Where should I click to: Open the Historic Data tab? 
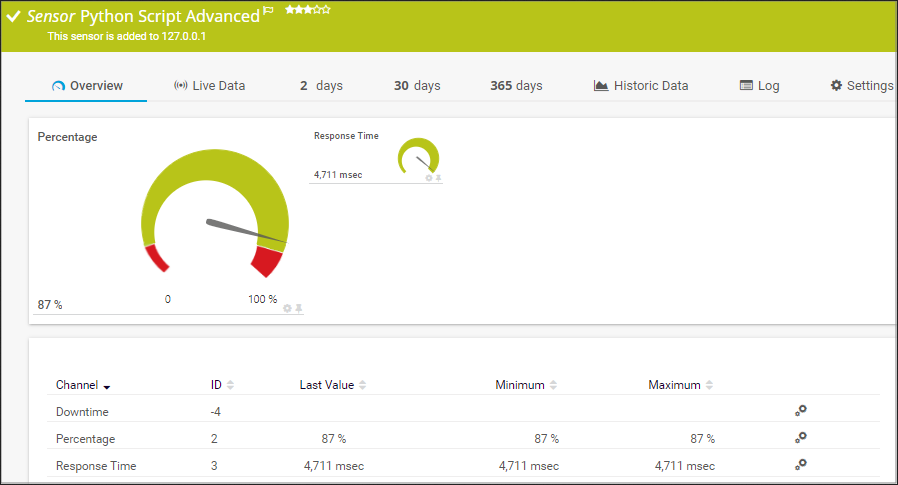(x=641, y=86)
